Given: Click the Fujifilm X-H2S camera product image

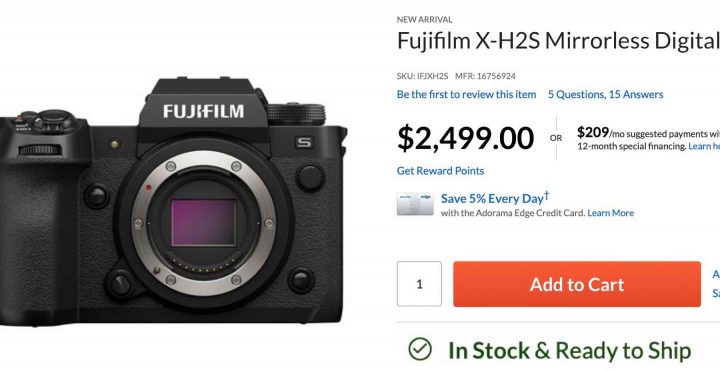Looking at the screenshot, I should 173,200.
